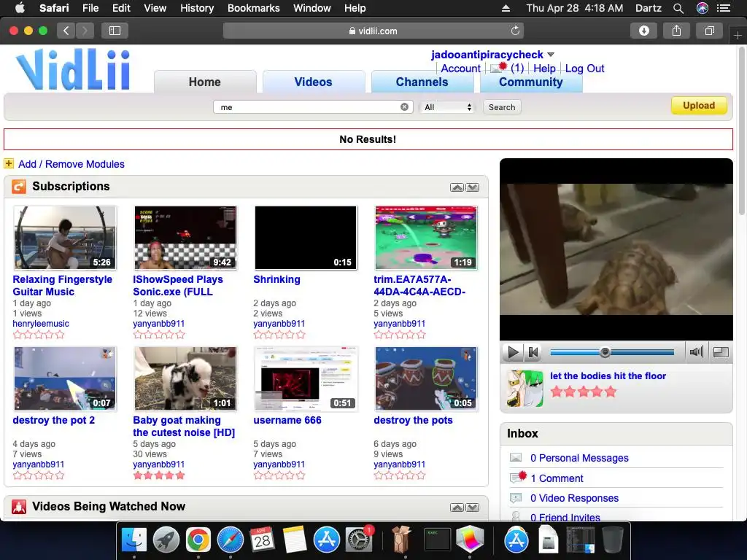747x560 pixels.
Task: Open the destroy the pots thumbnail
Action: click(x=426, y=378)
